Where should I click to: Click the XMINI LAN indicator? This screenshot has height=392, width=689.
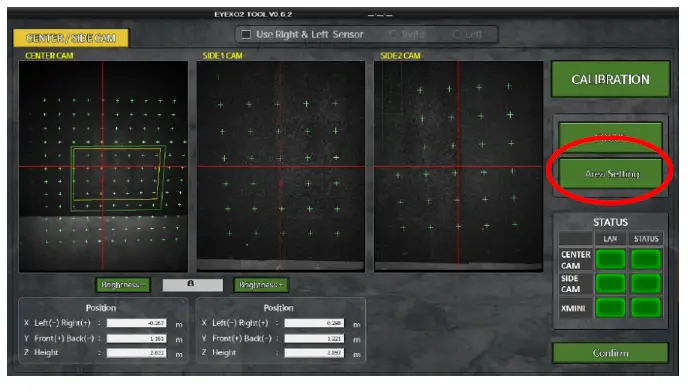tap(610, 308)
